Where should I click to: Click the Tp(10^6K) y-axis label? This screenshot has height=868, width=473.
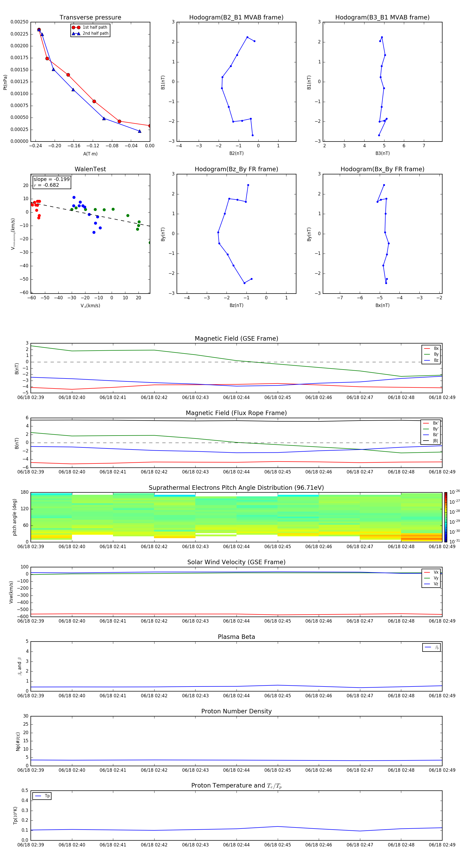pyautogui.click(x=15, y=815)
